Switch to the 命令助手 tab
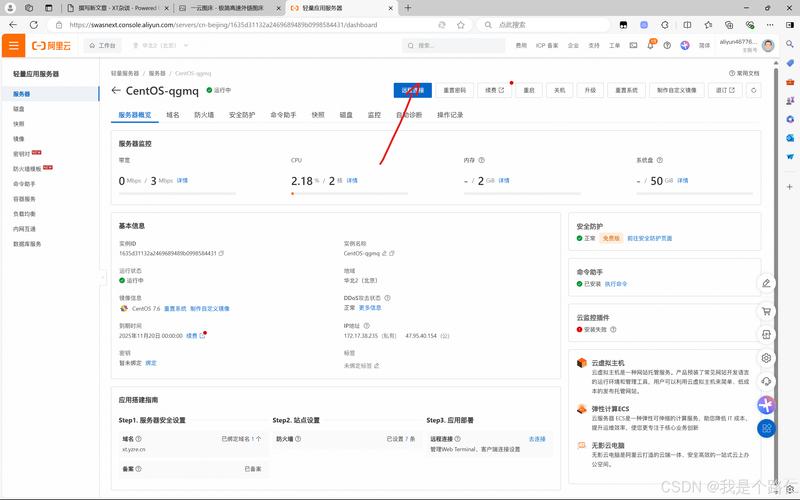The image size is (800, 500). (284, 115)
